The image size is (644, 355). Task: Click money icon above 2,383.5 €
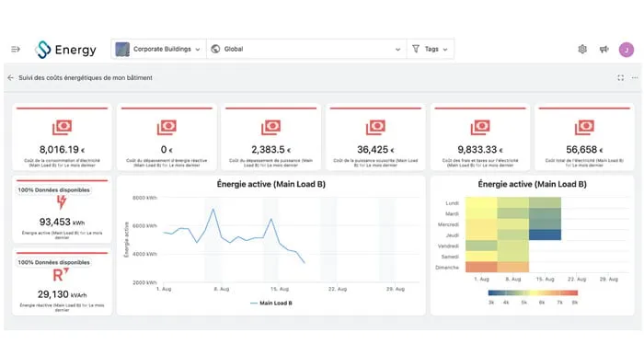271,127
